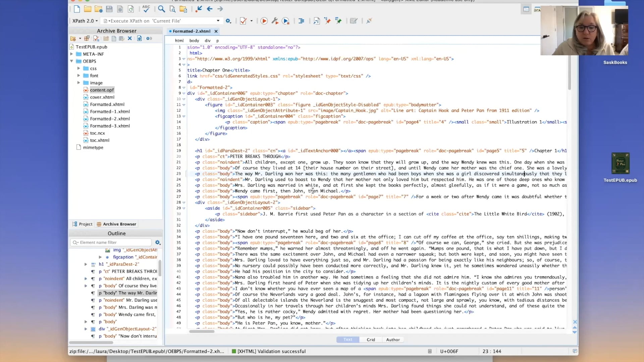The image size is (644, 362).
Task: Open Find/Replace with the magnifier icon
Action: click(161, 9)
